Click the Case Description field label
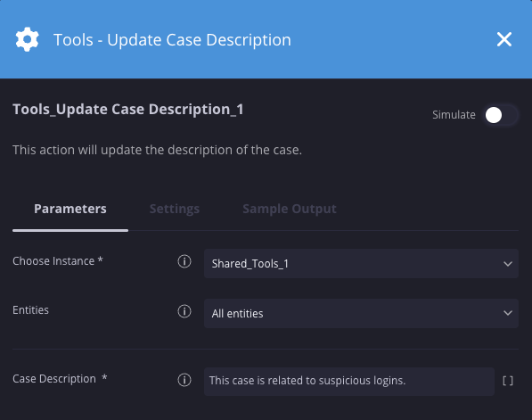 coord(60,379)
